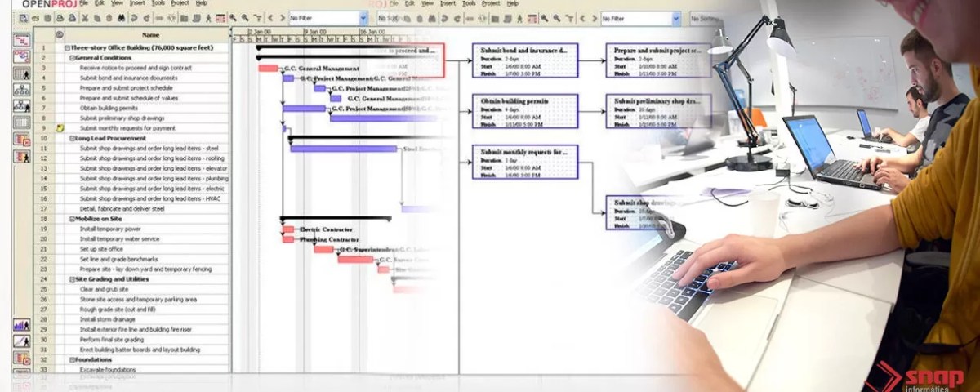Open the No Filter dropdown in left window
The width and height of the screenshot is (980, 392).
(x=363, y=18)
